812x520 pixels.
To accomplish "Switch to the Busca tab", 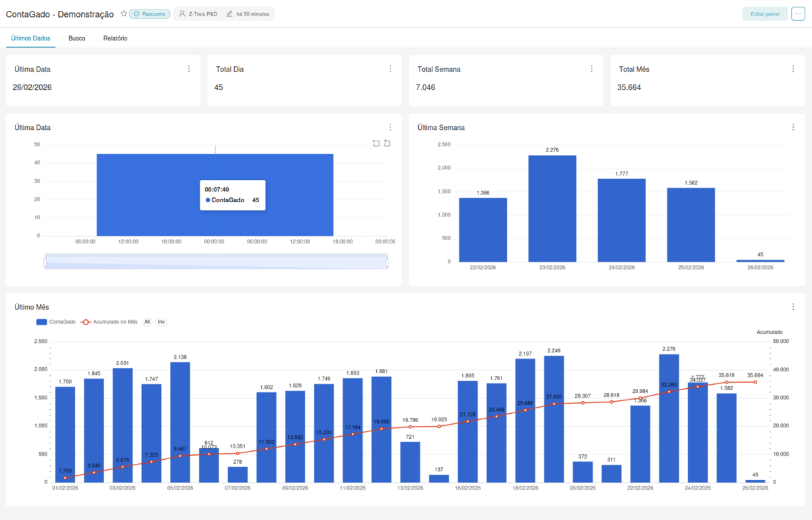I will (76, 39).
